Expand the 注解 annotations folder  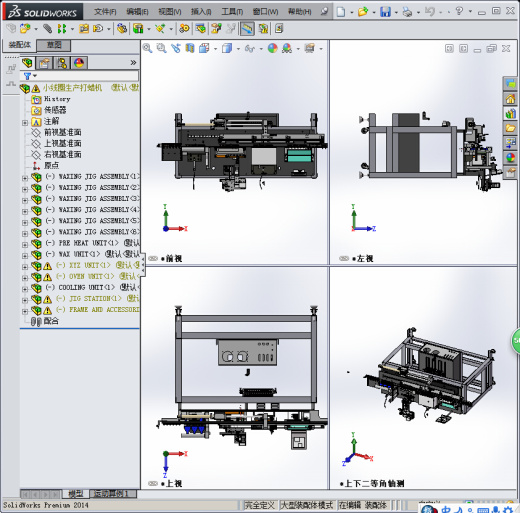point(25,123)
